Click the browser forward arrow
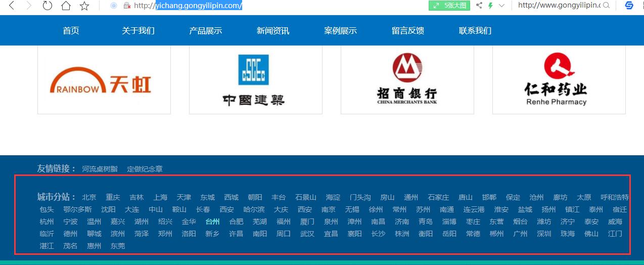The width and height of the screenshot is (644, 265). tap(29, 6)
